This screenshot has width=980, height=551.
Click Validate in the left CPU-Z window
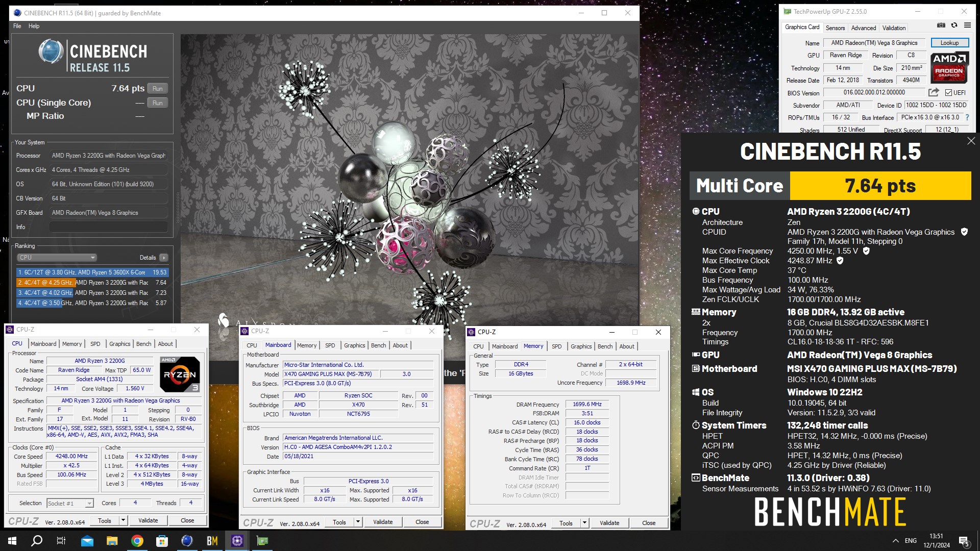click(x=148, y=520)
